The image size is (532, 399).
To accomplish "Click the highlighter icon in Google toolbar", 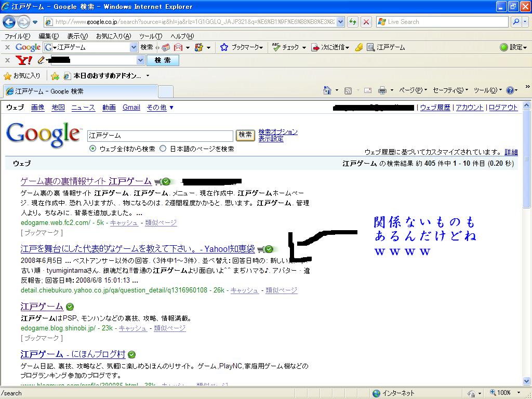I will coord(358,47).
